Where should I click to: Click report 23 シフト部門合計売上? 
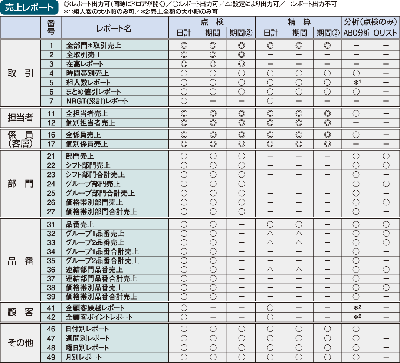96,174
